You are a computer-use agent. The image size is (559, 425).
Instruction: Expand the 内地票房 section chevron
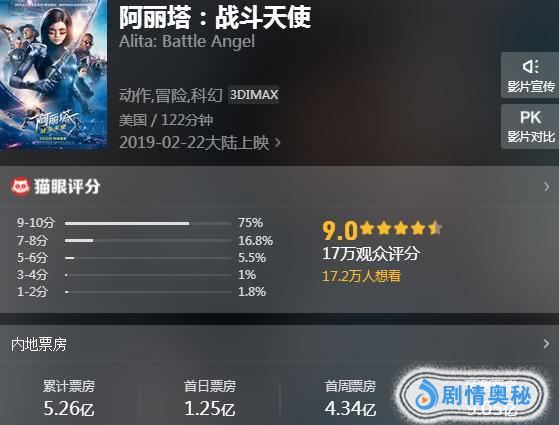(547, 344)
